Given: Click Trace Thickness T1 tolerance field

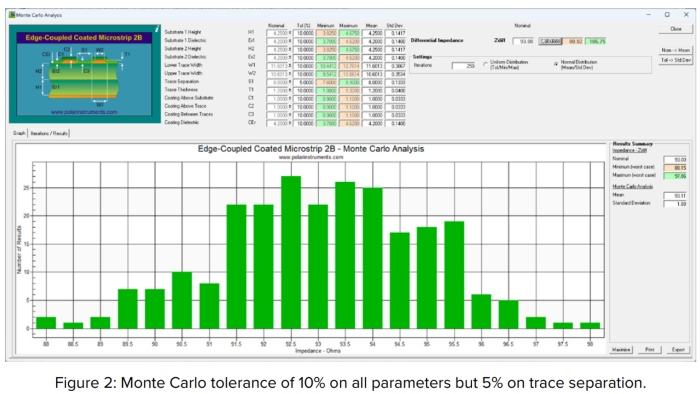Looking at the screenshot, I should coord(304,90).
